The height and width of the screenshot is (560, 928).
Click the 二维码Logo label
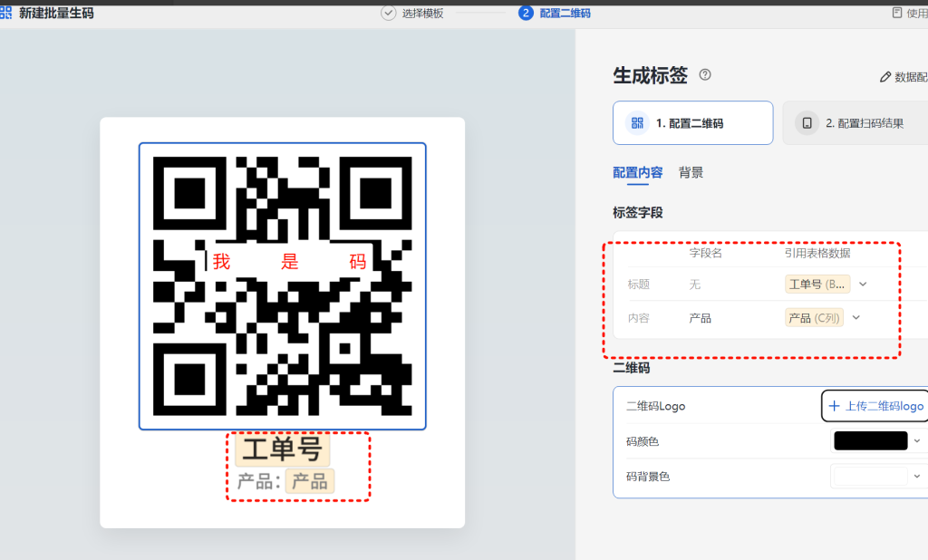click(656, 406)
